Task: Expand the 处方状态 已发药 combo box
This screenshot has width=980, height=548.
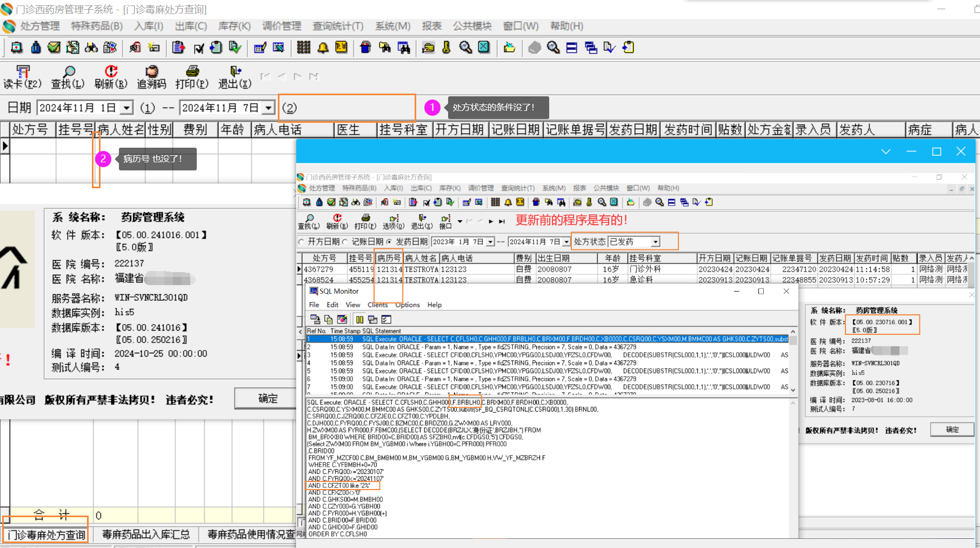Action: pyautogui.click(x=655, y=242)
